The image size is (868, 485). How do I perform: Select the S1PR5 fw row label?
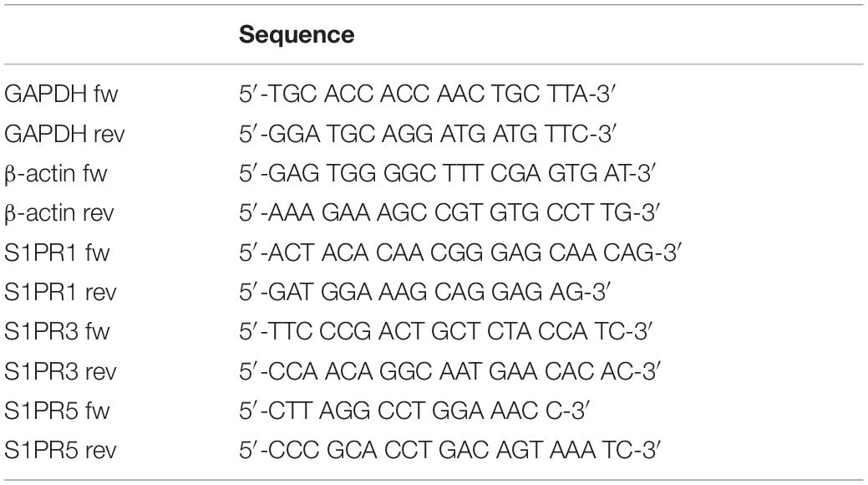[x=57, y=411]
